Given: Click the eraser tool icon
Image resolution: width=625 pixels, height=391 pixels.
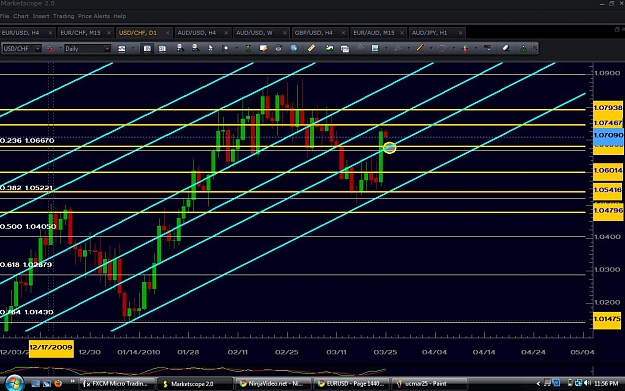Looking at the screenshot, I should 506,48.
